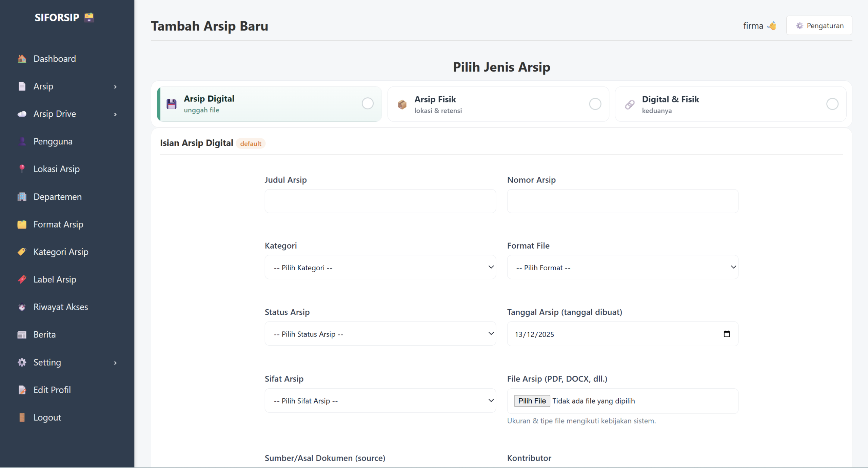The image size is (868, 468).
Task: Click the Riwayat Akses clock icon
Action: point(22,307)
